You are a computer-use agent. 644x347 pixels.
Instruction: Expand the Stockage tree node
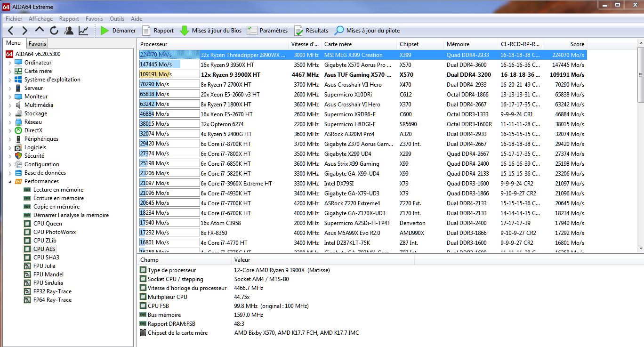10,113
